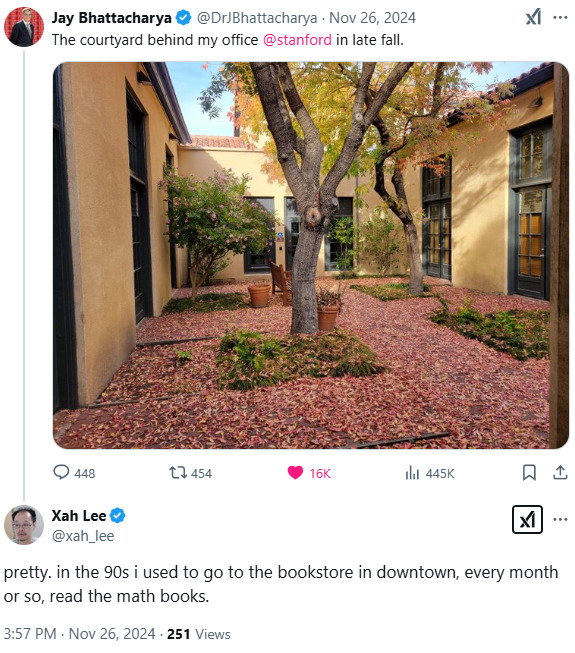Screen dimensions: 575x653
Task: Open the @xah_lee handle
Action: pos(83,536)
